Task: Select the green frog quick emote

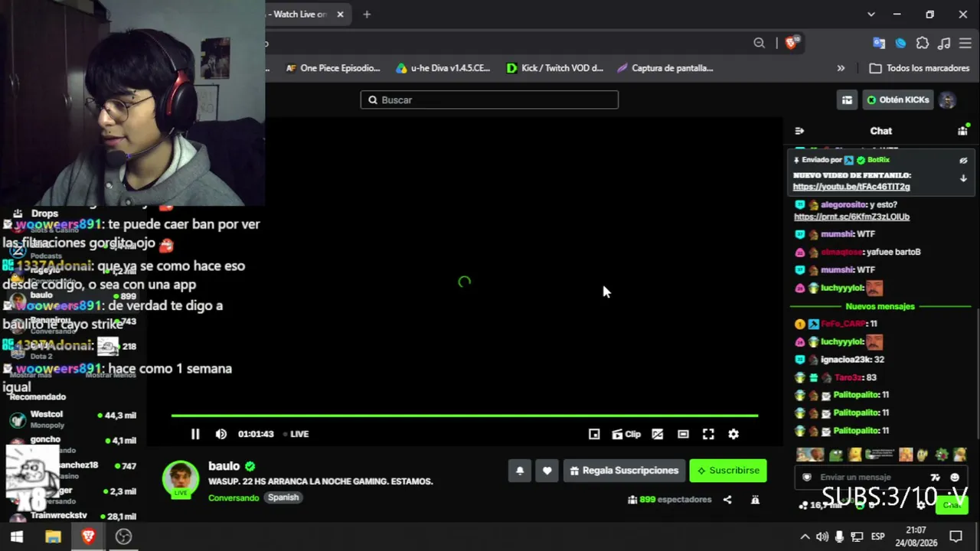Action: (x=836, y=455)
